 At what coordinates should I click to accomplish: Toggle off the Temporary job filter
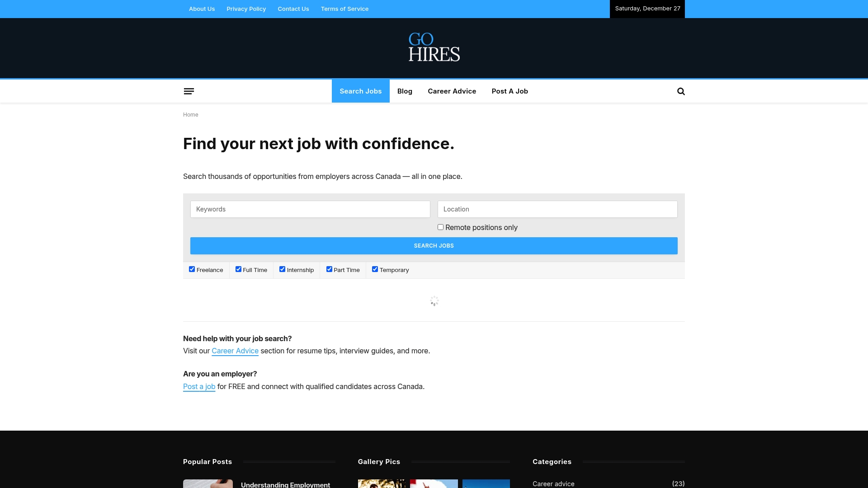374,269
